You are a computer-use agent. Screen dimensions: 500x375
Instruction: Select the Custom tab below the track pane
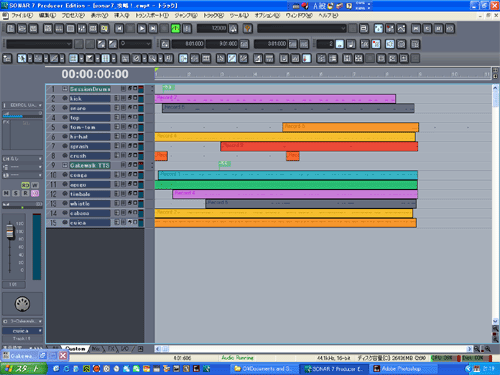(x=75, y=349)
